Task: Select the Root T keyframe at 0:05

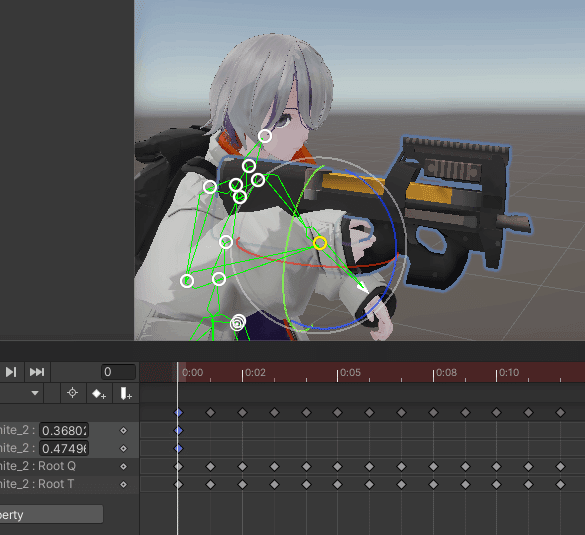Action: 338,484
